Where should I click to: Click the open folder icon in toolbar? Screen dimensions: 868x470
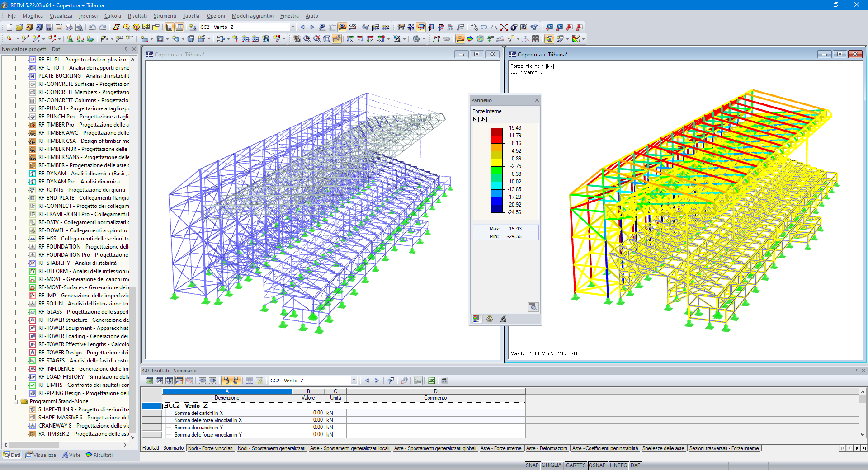(x=19, y=27)
